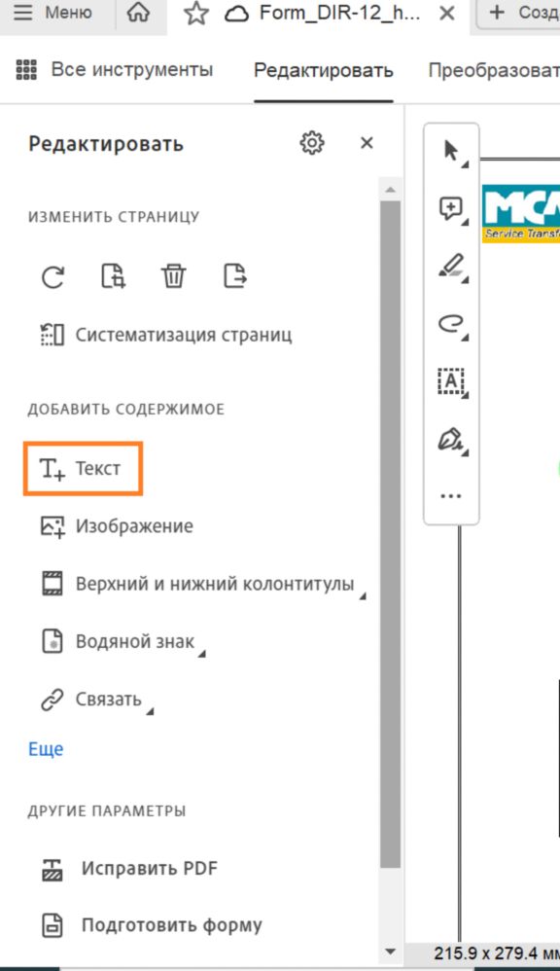Add text with the Текст tool

coord(83,469)
